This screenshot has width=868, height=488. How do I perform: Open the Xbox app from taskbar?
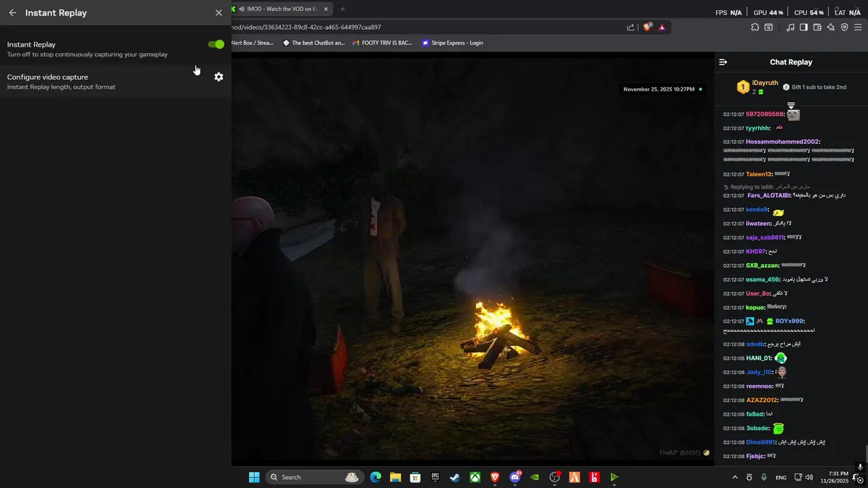[x=475, y=477]
